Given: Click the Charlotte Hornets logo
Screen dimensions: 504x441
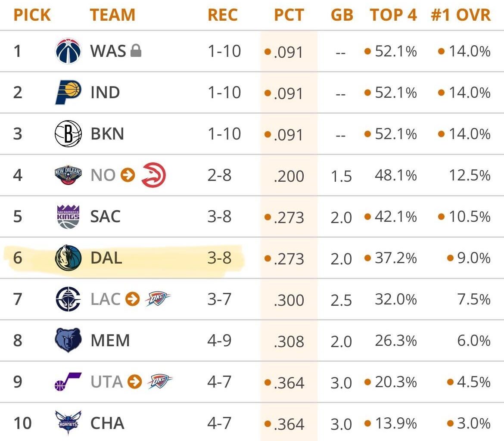Looking at the screenshot, I should (x=68, y=422).
